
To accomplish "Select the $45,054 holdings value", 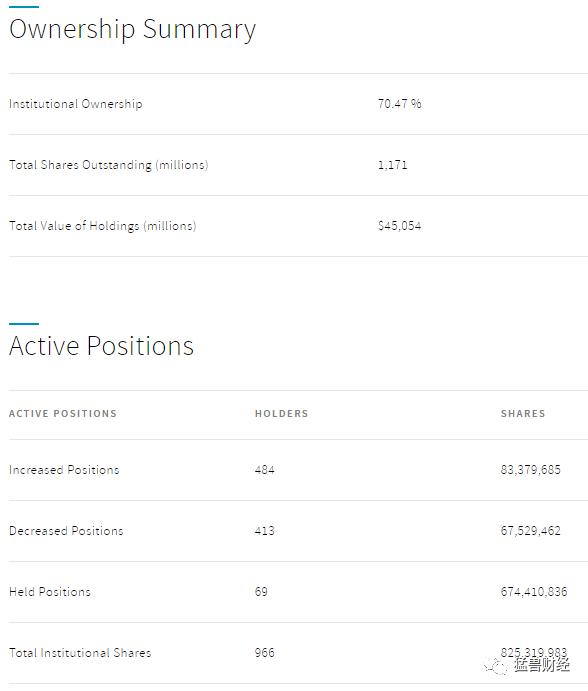I will (x=399, y=226).
